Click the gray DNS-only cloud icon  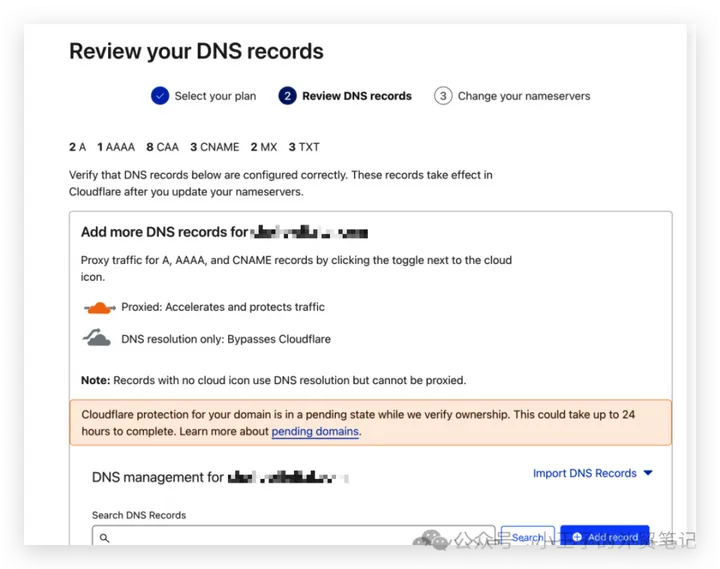click(x=97, y=337)
